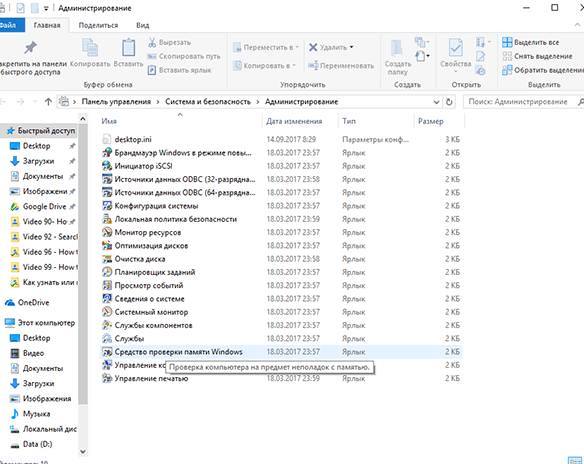Select Просмотр событий shortcut icon

point(107,286)
